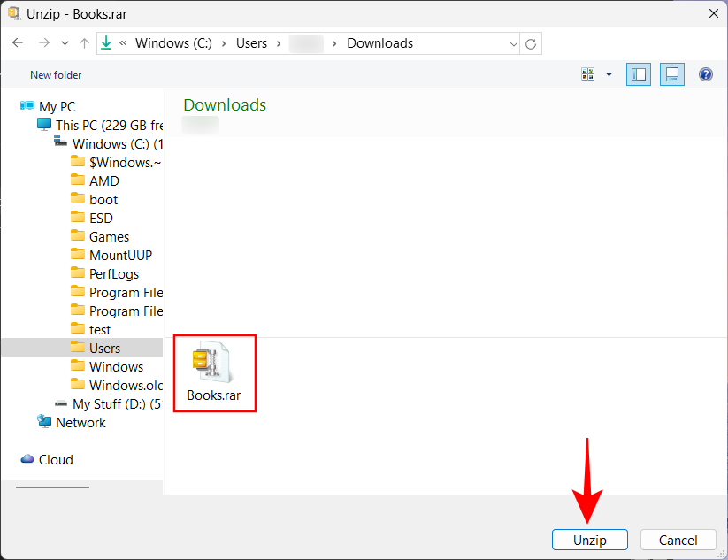Open the view options dropdown arrow
The width and height of the screenshot is (728, 560).
(x=609, y=74)
